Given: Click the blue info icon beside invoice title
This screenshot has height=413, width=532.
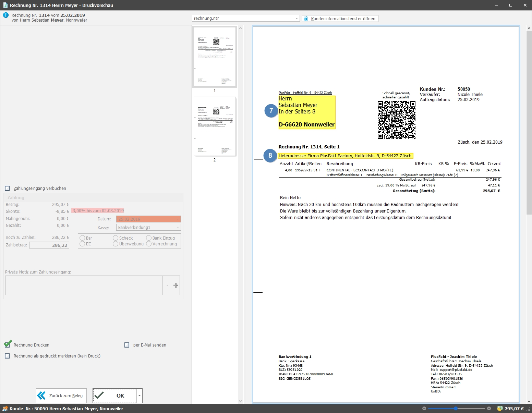Looking at the screenshot, I should pos(6,15).
